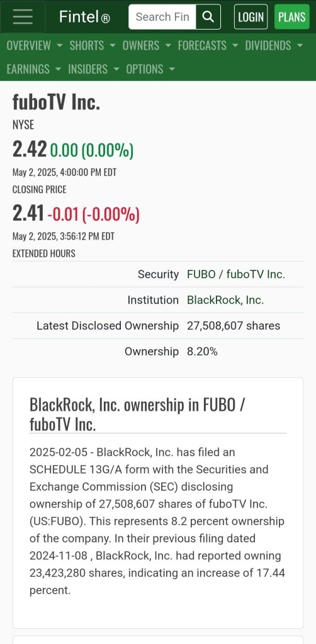Open the EARNINGS menu

click(34, 69)
